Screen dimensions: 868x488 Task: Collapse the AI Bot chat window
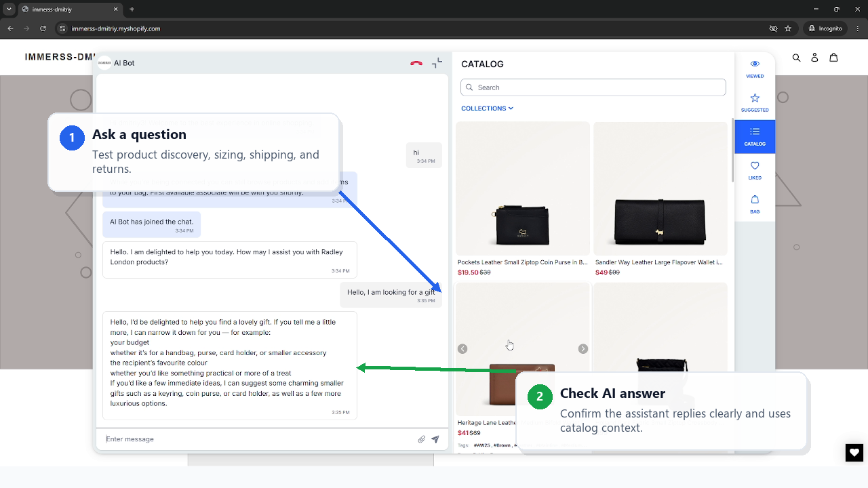[437, 62]
